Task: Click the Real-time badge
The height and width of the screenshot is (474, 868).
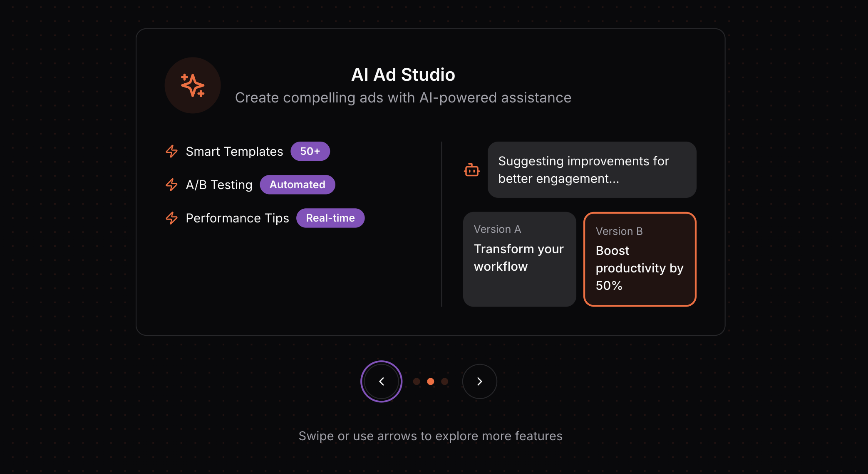Action: tap(330, 218)
